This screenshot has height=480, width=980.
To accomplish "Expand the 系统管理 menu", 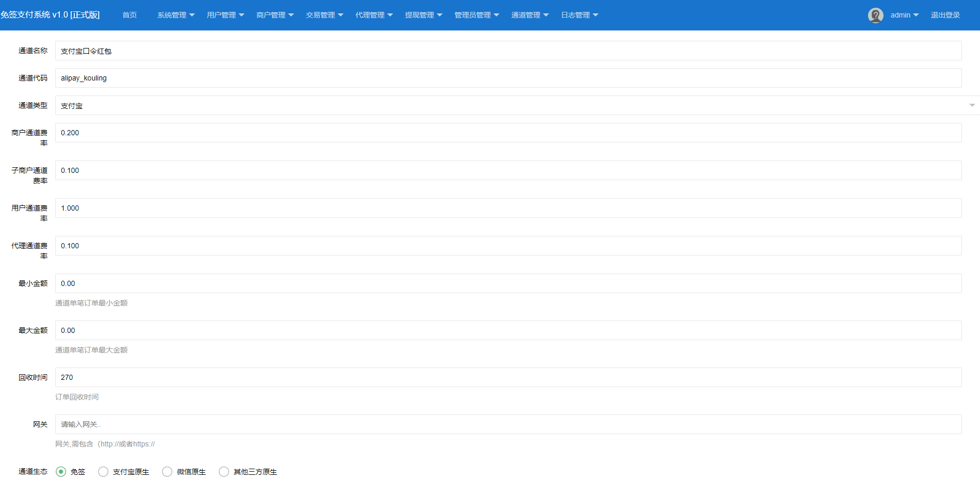I will point(176,15).
